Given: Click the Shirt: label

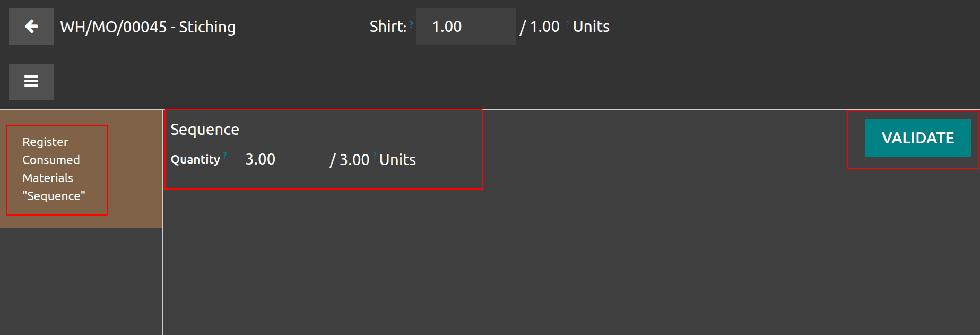Looking at the screenshot, I should [388, 27].
